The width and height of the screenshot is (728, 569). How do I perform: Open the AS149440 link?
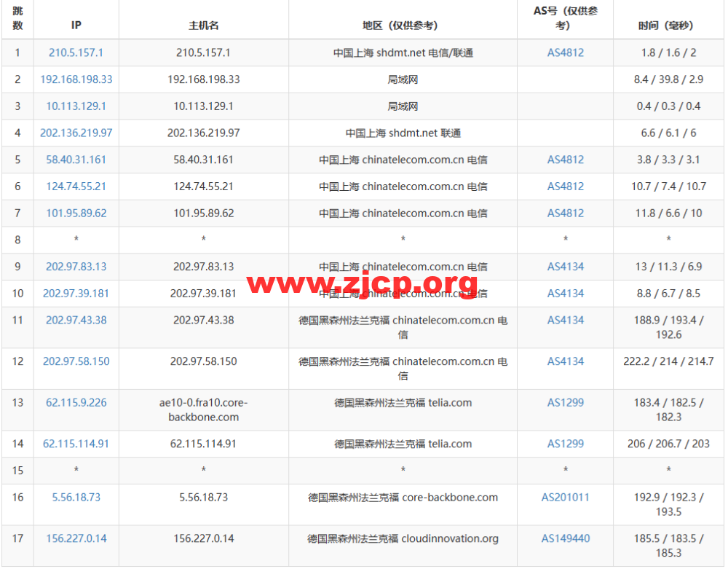[x=565, y=538]
